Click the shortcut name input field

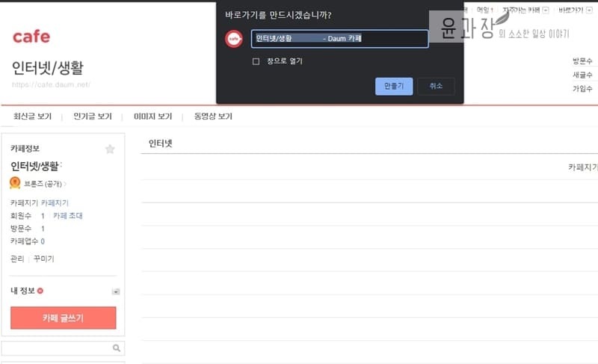coord(340,39)
